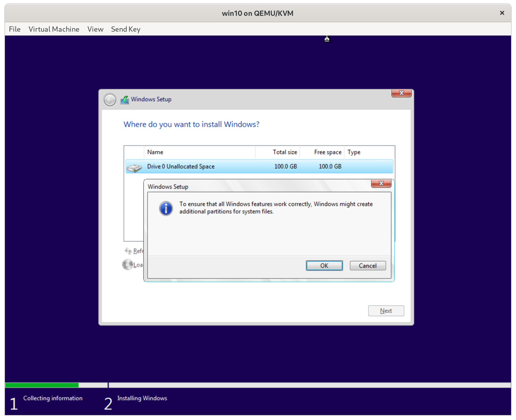
Task: Click the blue information icon in the dialog
Action: 166,208
